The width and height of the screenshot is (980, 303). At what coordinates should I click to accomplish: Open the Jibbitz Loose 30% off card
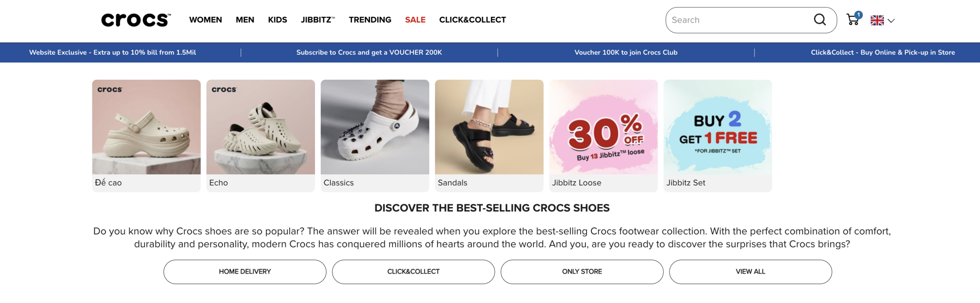click(x=603, y=136)
